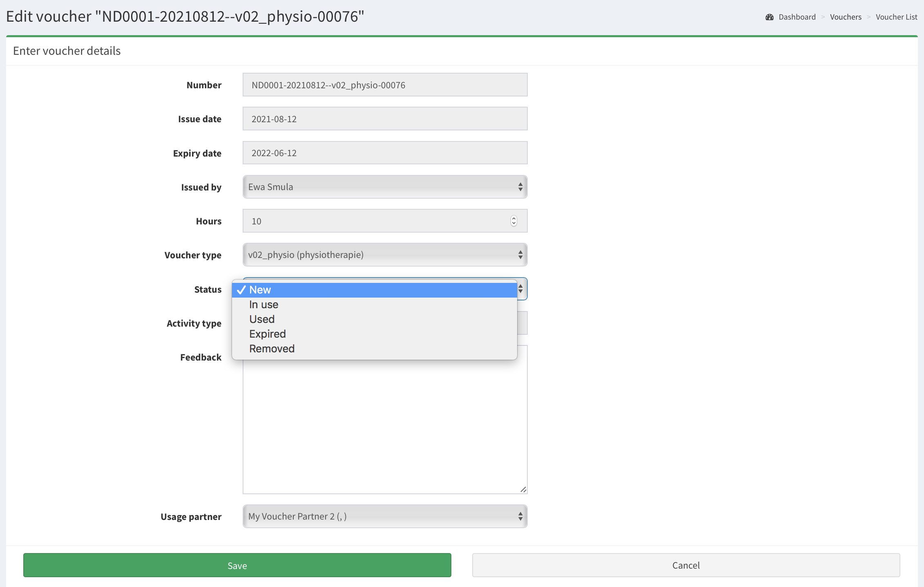924x587 pixels.
Task: Choose "In use" from status list
Action: [x=264, y=305]
